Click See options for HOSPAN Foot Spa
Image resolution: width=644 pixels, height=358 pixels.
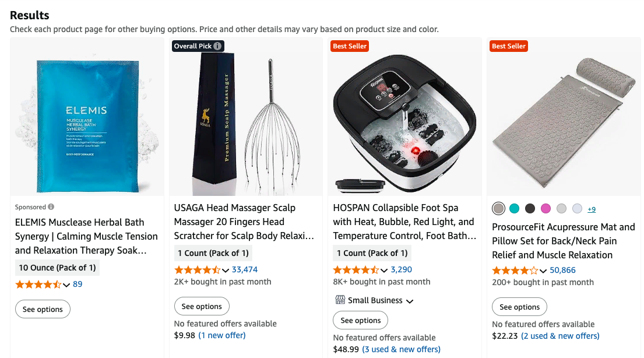point(360,320)
